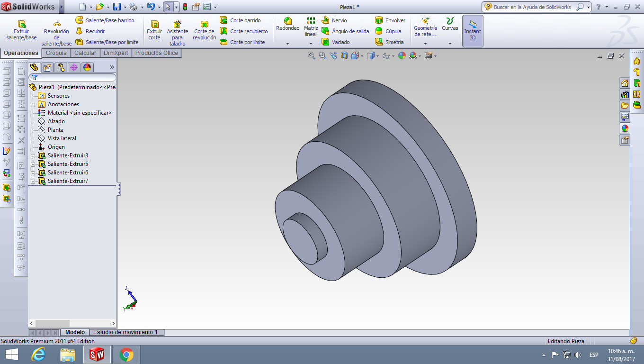This screenshot has width=644, height=364.
Task: Select the Corte de revolución tool
Action: point(204,30)
